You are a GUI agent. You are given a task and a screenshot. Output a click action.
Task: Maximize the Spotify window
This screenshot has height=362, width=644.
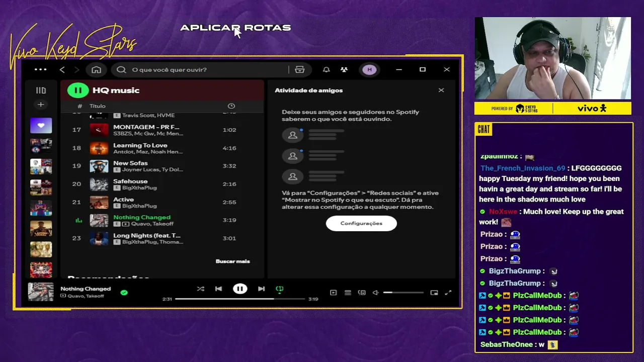click(423, 69)
